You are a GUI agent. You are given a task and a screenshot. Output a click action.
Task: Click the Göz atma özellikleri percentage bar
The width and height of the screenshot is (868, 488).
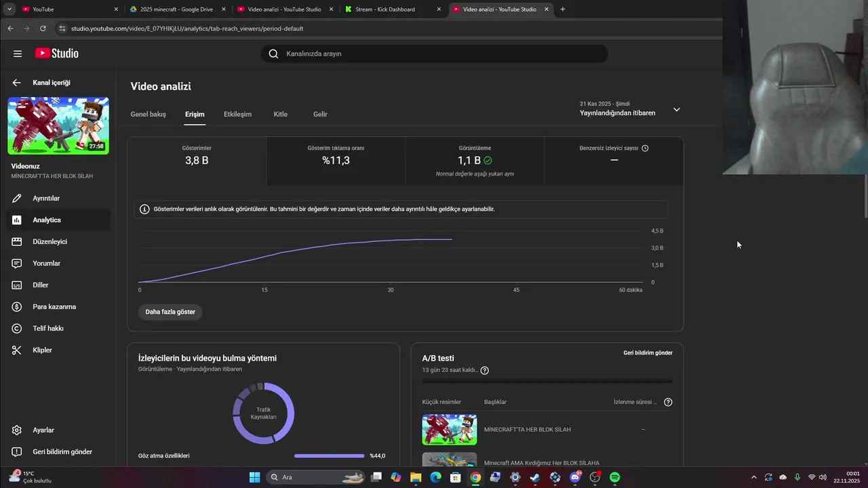(330, 456)
